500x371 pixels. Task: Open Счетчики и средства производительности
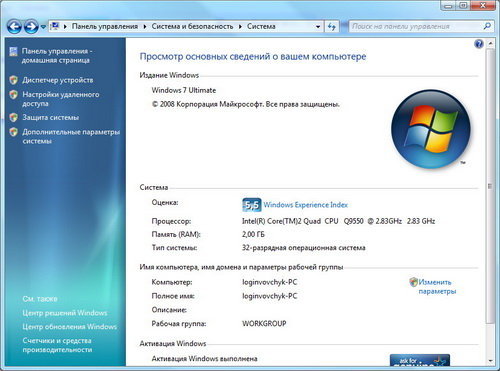pyautogui.click(x=57, y=345)
